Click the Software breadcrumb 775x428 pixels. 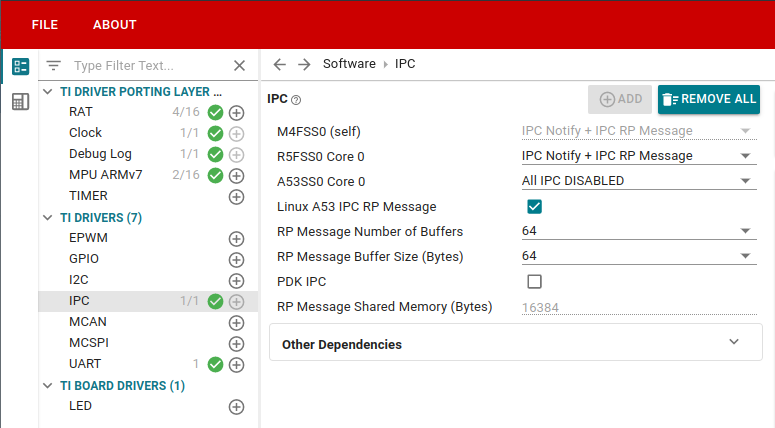pyautogui.click(x=349, y=64)
